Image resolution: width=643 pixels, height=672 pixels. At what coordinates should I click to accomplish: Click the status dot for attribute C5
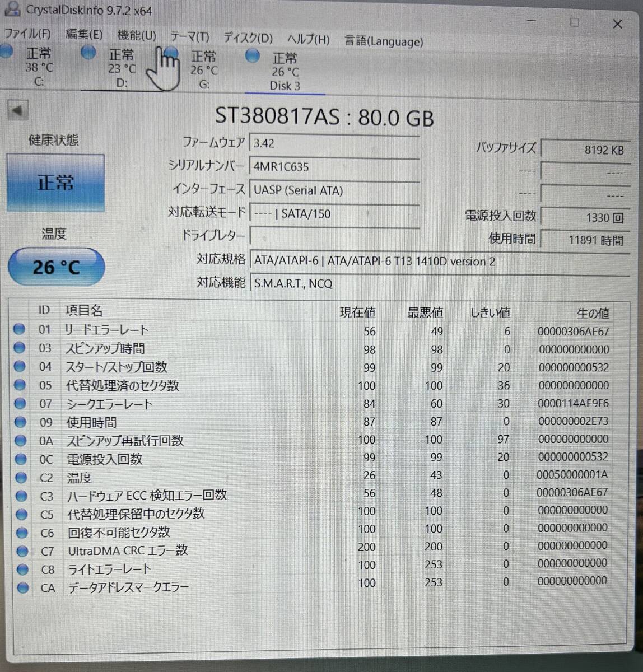click(x=22, y=514)
